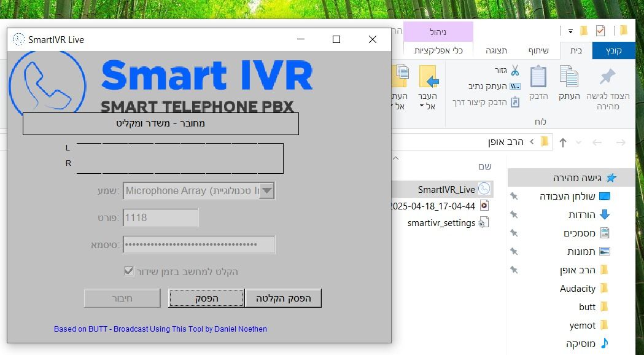Click the port field showing 1118
644x355 pixels.
161,217
